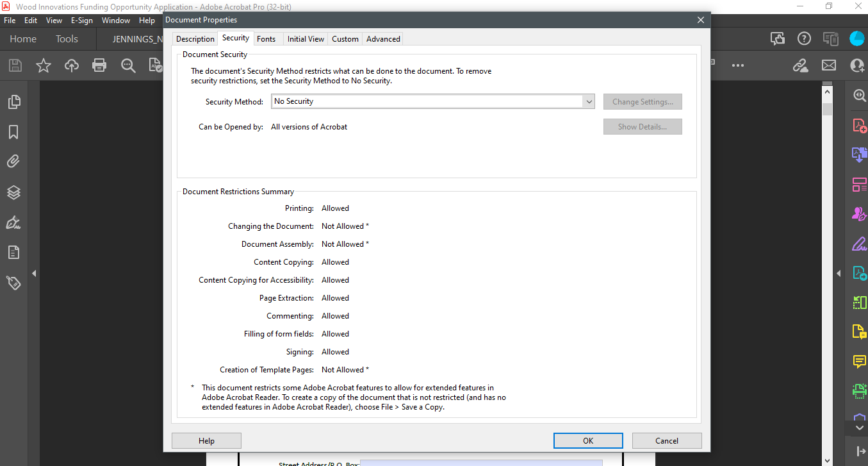
Task: Add this document to favorites with the star
Action: pos(43,65)
